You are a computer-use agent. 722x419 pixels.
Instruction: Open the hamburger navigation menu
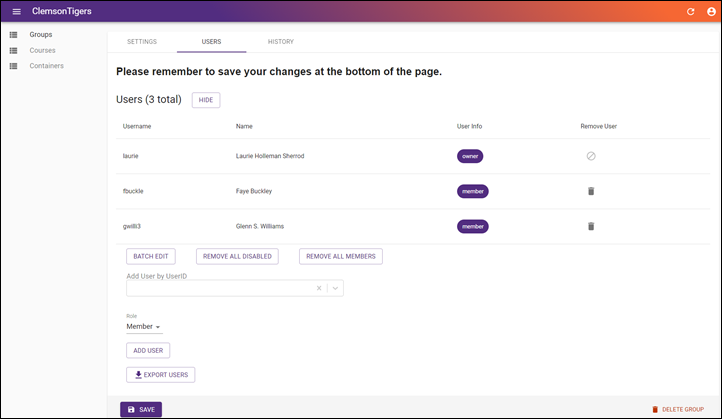[17, 12]
